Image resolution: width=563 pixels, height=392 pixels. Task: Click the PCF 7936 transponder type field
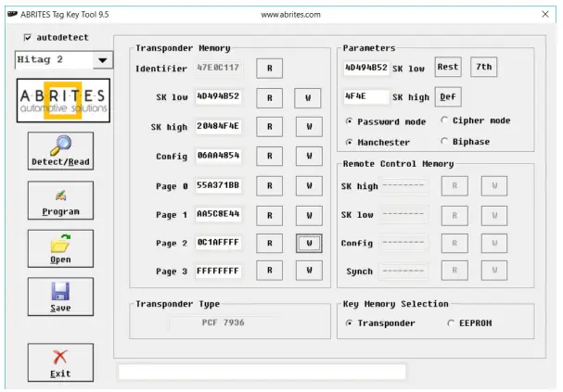pos(223,322)
